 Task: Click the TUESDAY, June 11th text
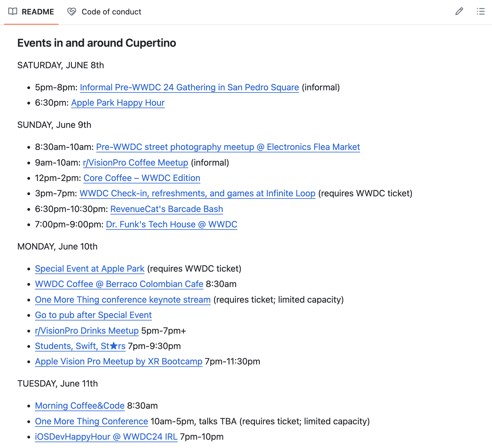pos(58,383)
